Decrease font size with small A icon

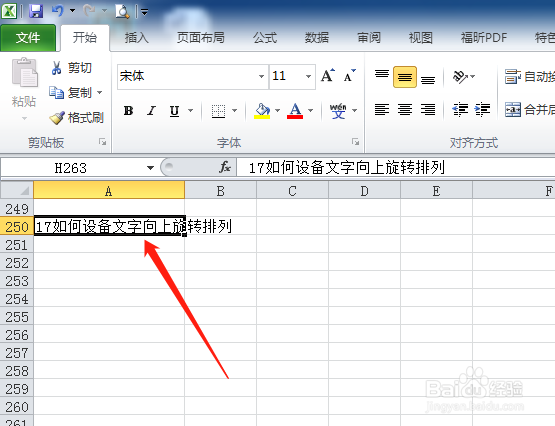click(x=349, y=75)
